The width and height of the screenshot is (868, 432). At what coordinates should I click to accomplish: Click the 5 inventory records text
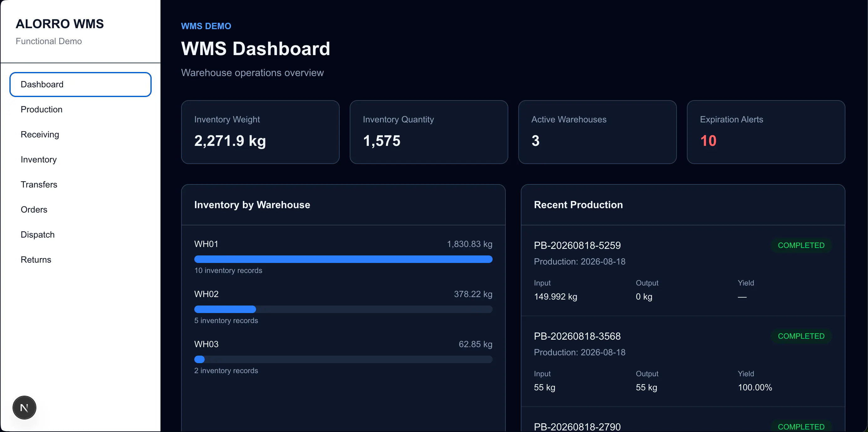coord(226,321)
